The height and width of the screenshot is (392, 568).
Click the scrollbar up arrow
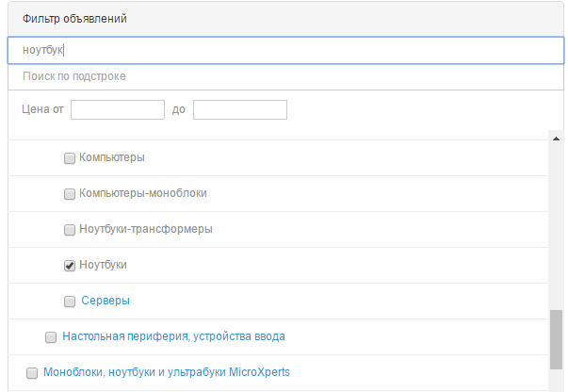tap(556, 138)
